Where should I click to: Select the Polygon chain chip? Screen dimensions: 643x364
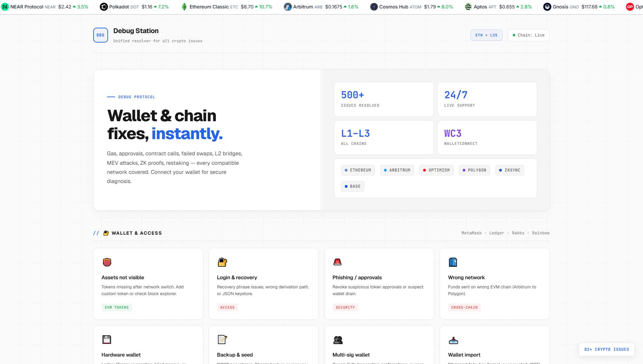click(474, 170)
